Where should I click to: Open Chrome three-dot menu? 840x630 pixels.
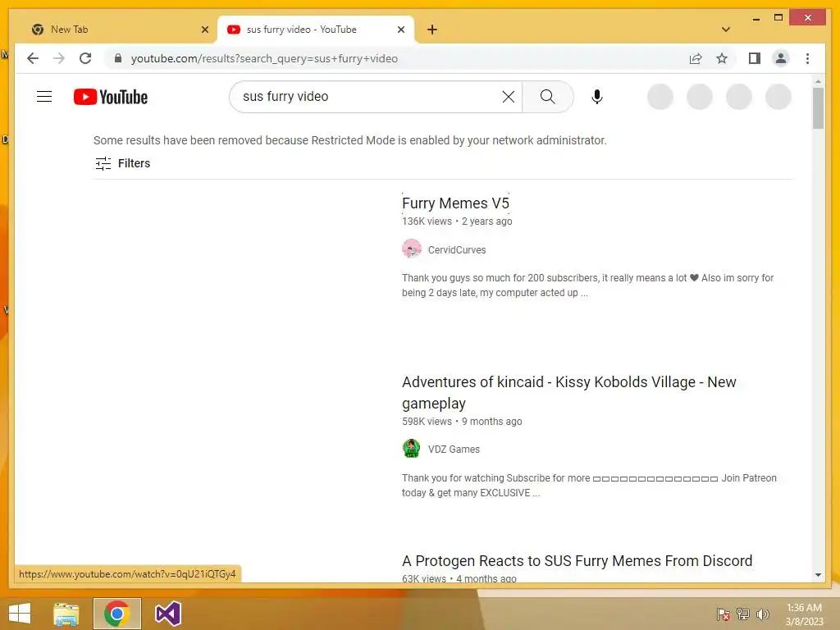click(x=807, y=58)
